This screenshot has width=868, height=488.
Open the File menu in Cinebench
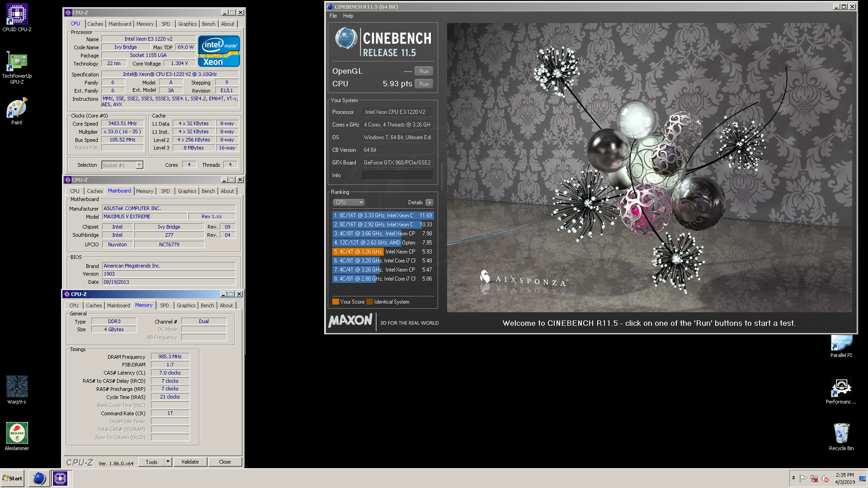coord(333,16)
